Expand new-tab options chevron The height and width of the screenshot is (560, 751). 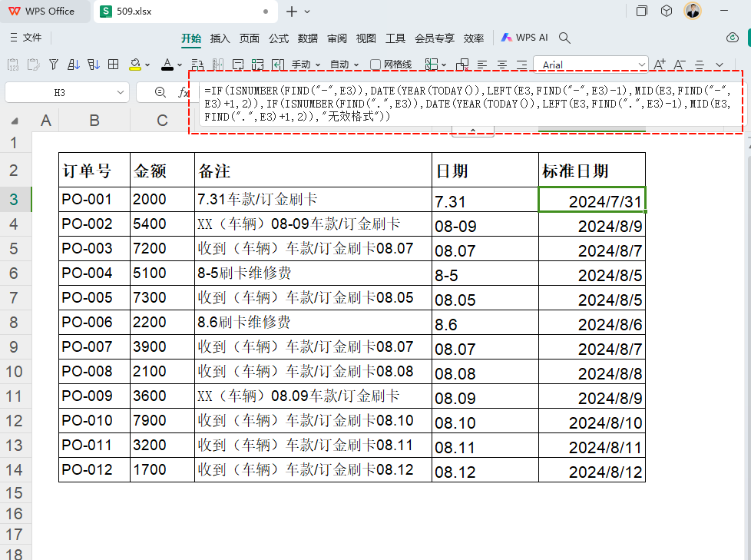click(307, 12)
